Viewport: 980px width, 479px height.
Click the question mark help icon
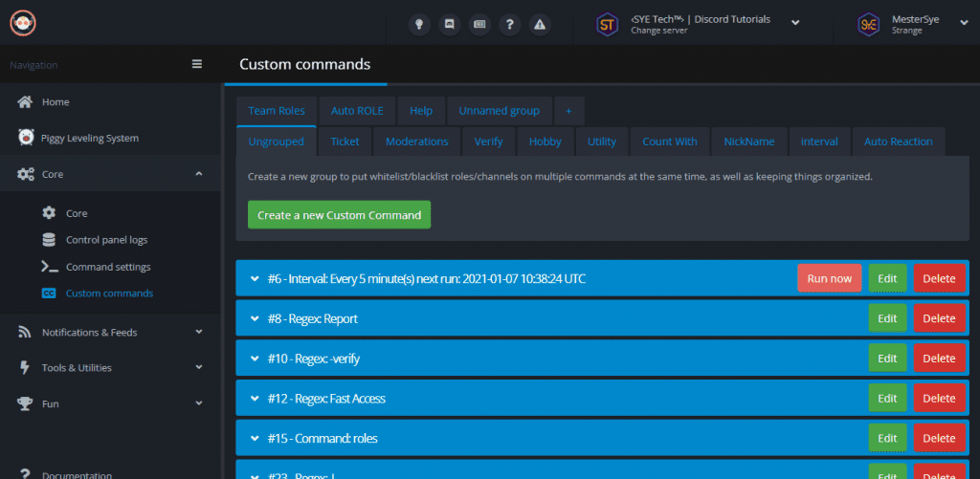click(510, 25)
